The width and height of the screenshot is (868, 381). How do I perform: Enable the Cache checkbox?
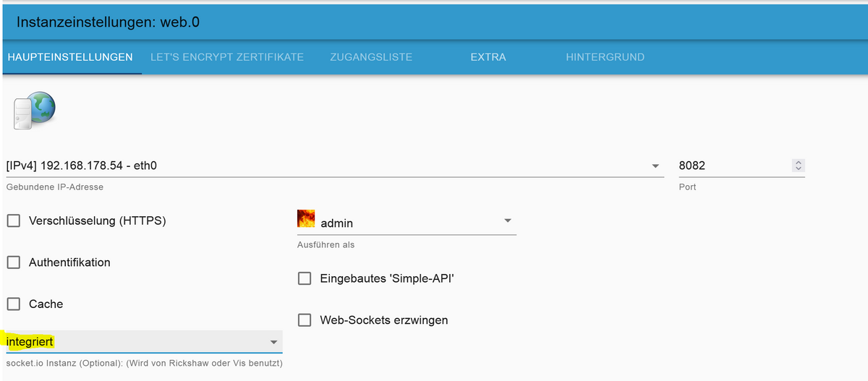click(14, 304)
